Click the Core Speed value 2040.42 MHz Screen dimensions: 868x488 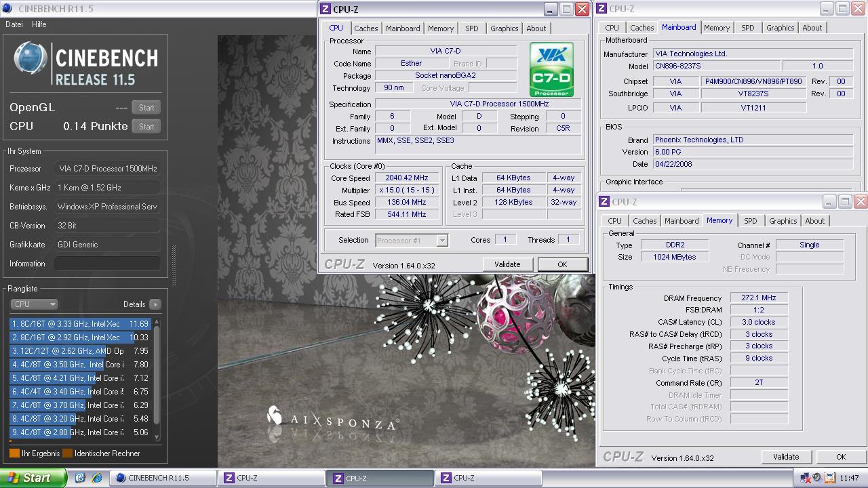click(407, 178)
